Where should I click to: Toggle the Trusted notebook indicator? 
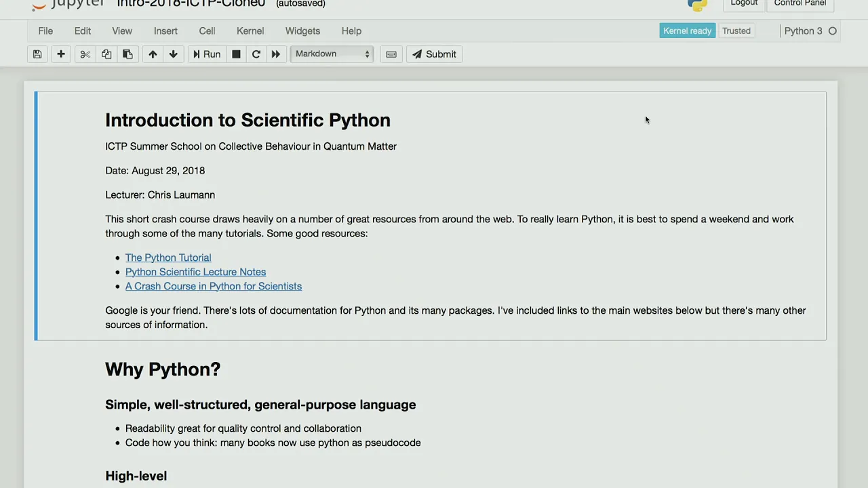pyautogui.click(x=736, y=30)
